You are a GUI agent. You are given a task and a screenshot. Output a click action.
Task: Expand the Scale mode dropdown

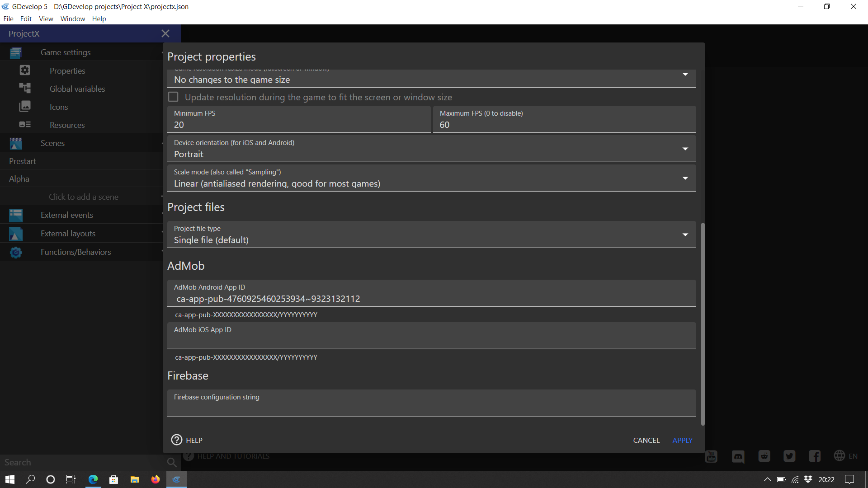[x=685, y=178]
